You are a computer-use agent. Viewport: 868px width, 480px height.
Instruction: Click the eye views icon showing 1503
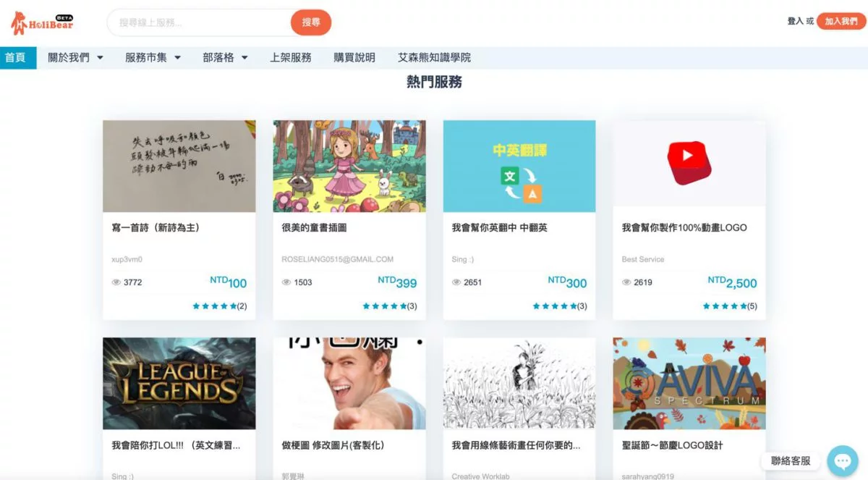(286, 282)
